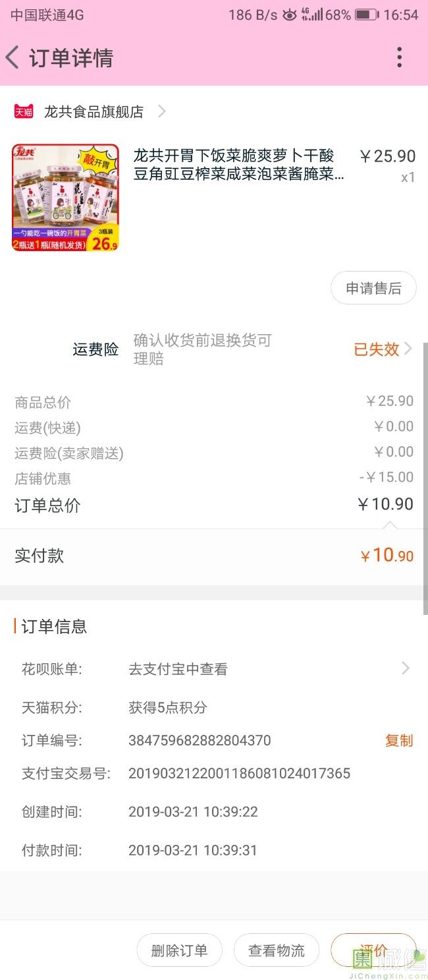Expand the 已失效 shipping insurance chevron
The width and height of the screenshot is (428, 980).
pyautogui.click(x=408, y=349)
